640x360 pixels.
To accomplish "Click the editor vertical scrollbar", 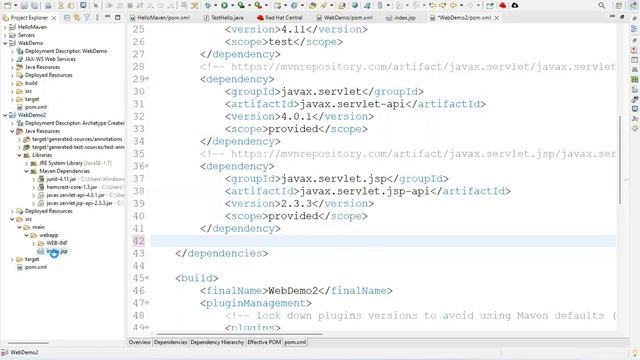I will [620, 160].
